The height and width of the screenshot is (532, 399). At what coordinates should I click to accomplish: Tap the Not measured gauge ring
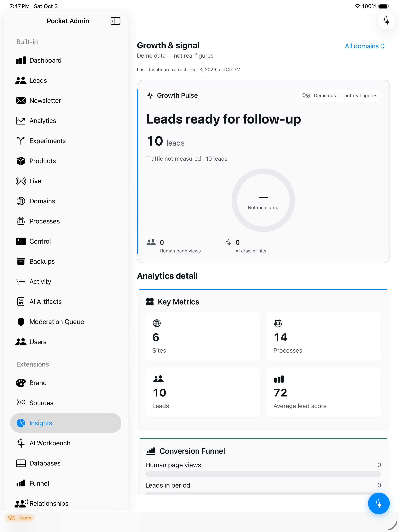click(x=263, y=200)
